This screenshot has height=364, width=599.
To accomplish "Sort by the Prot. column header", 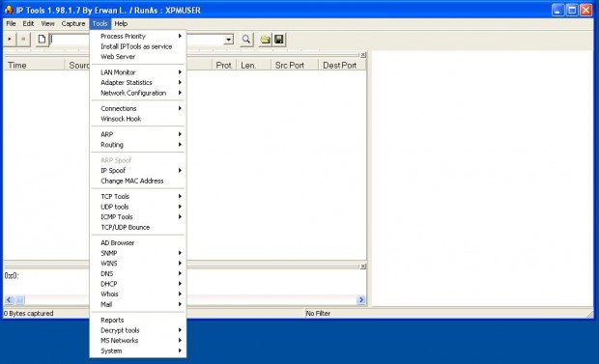I will (224, 66).
